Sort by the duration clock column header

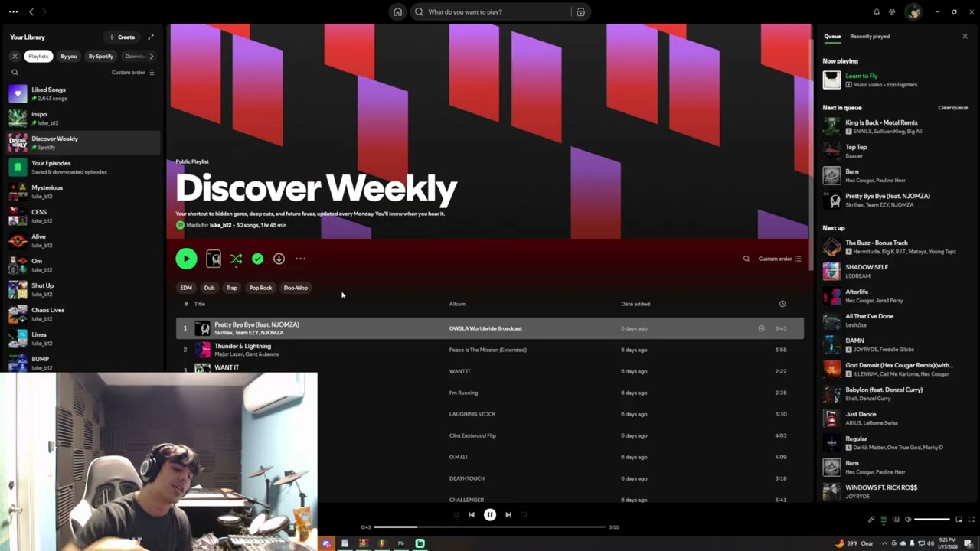(782, 304)
